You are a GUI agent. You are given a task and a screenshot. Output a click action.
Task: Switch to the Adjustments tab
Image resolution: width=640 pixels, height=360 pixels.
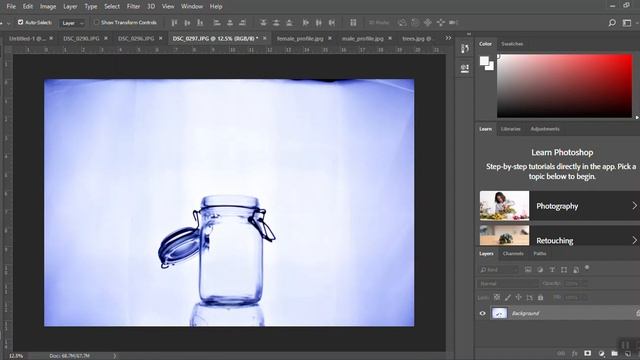pos(545,129)
